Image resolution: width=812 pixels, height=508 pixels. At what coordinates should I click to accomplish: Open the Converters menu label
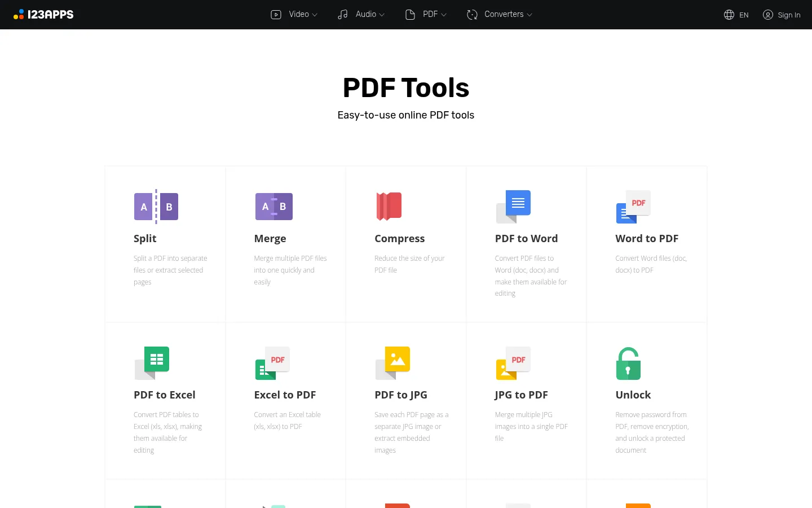[504, 15]
